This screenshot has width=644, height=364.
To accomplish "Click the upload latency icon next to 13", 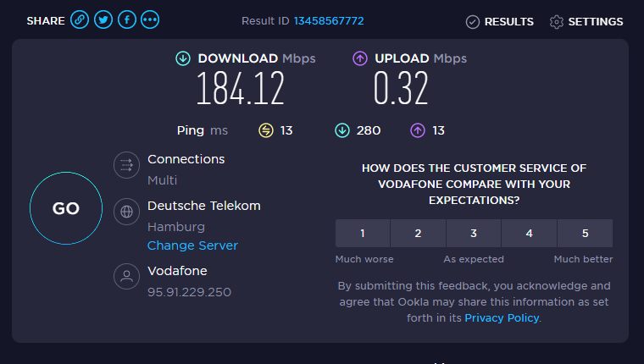I will pyautogui.click(x=418, y=130).
